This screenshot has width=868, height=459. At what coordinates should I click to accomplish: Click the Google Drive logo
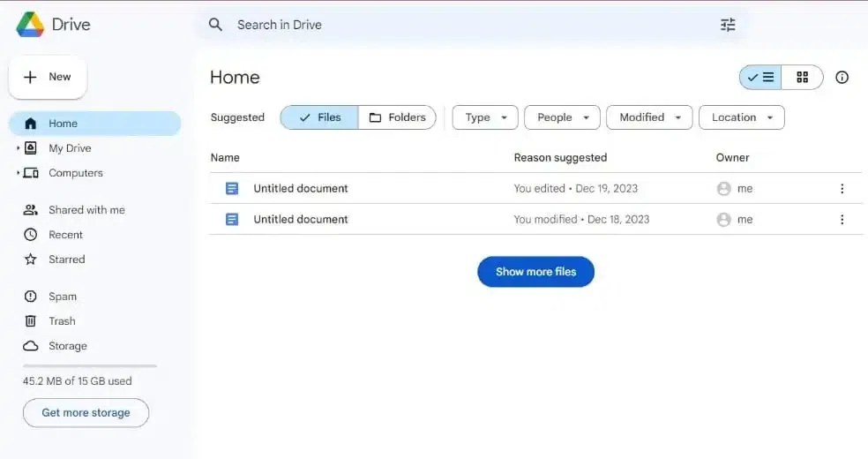coord(31,25)
